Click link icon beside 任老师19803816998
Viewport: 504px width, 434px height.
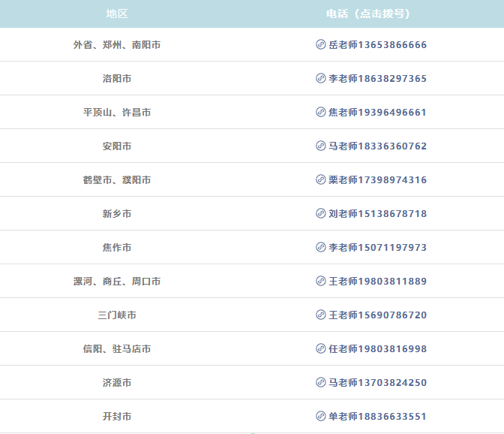tap(320, 348)
